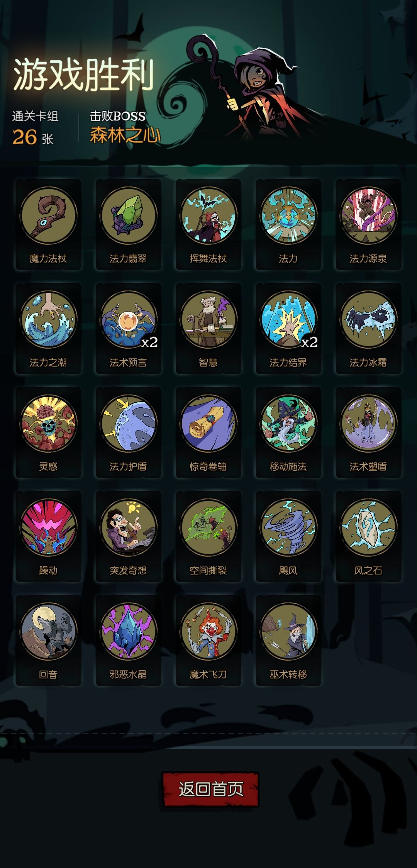View the 巫术转移 wizard card

click(x=288, y=640)
